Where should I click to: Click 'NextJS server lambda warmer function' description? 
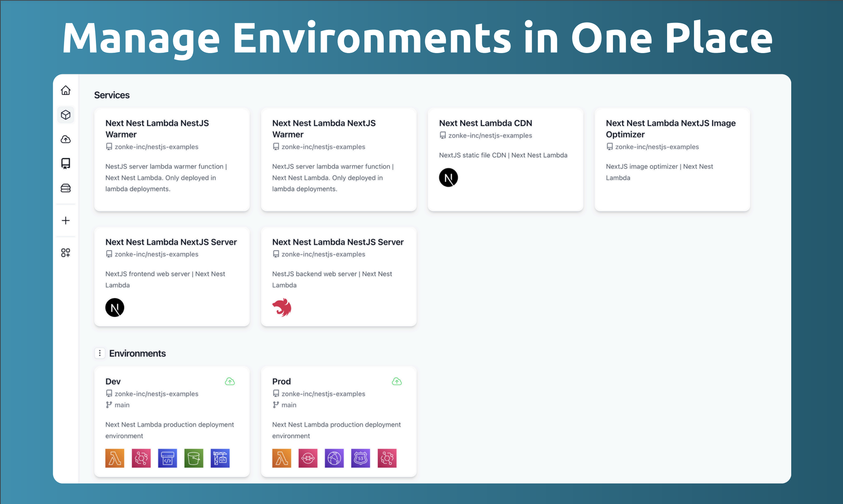click(x=333, y=178)
